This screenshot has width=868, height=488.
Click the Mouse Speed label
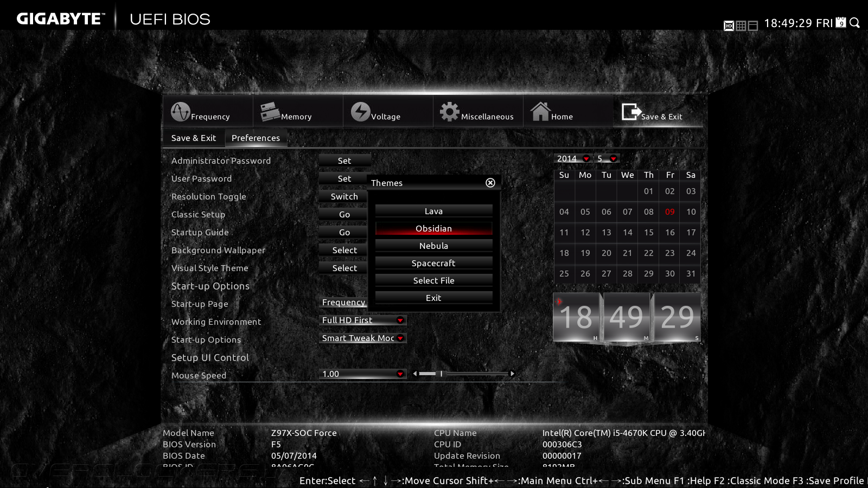coord(199,375)
